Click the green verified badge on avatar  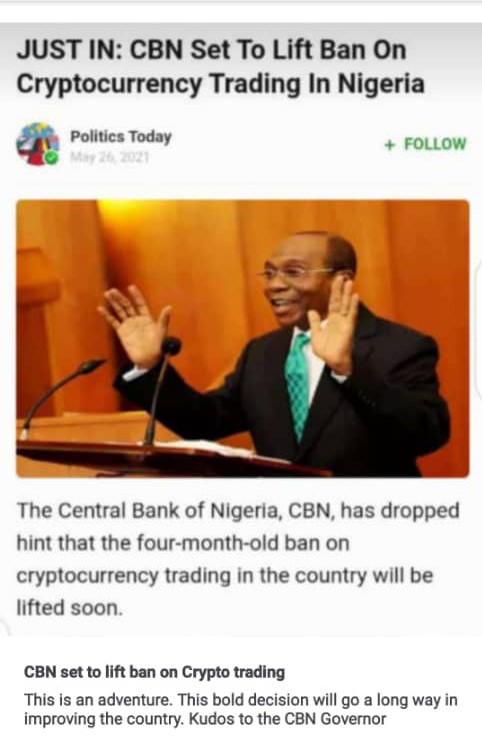click(51, 158)
